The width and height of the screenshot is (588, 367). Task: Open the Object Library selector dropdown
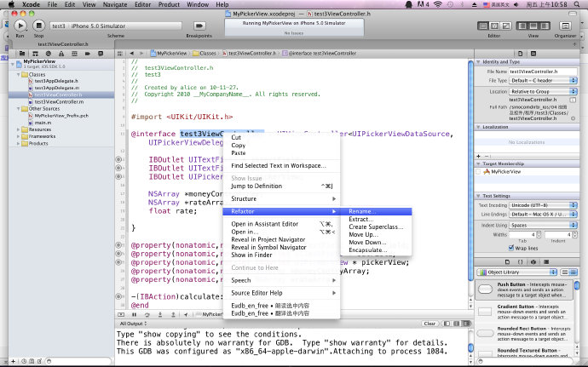point(517,272)
